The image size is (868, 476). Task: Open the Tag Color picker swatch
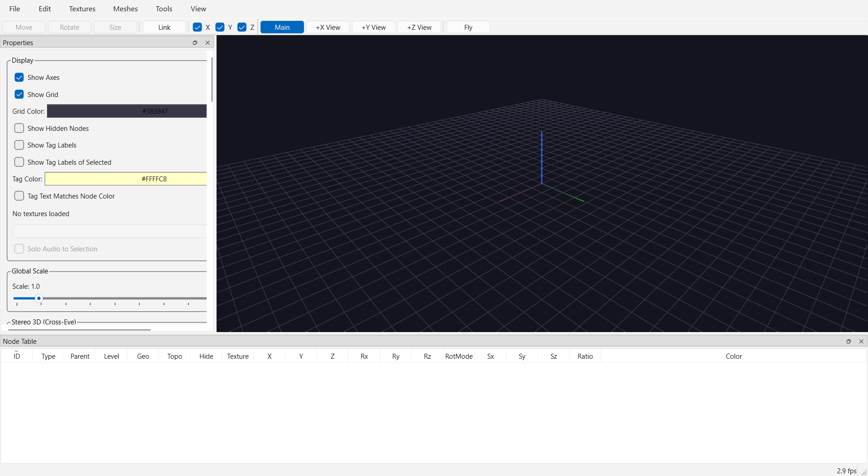(126, 179)
